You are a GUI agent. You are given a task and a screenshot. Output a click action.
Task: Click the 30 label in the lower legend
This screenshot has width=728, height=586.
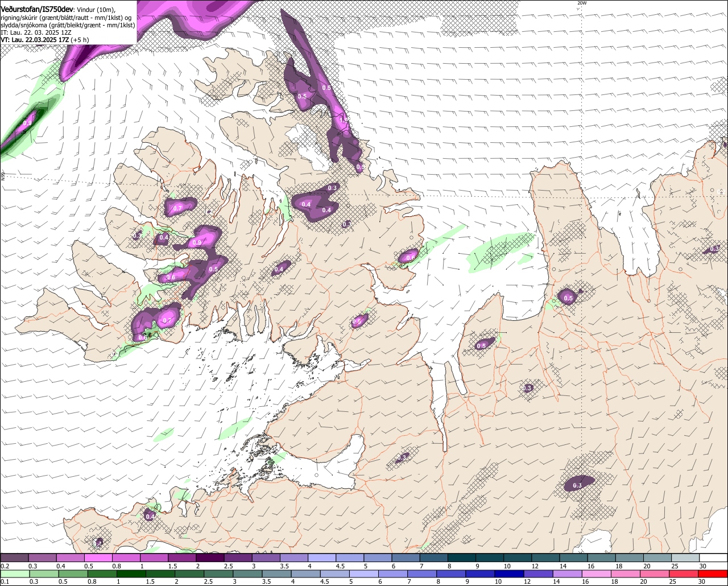pyautogui.click(x=701, y=581)
